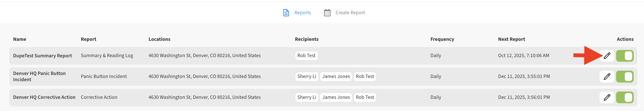Open the Create Report tab

(x=350, y=13)
